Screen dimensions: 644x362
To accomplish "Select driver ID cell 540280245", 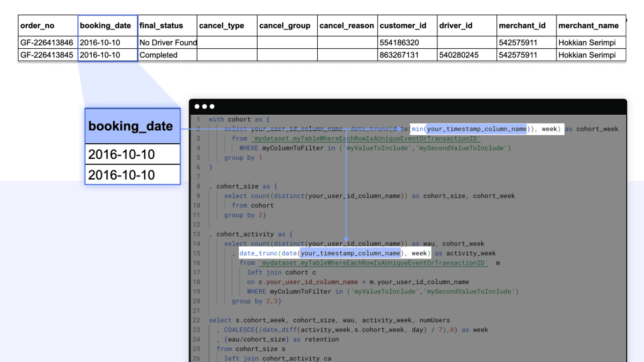I will (x=459, y=55).
